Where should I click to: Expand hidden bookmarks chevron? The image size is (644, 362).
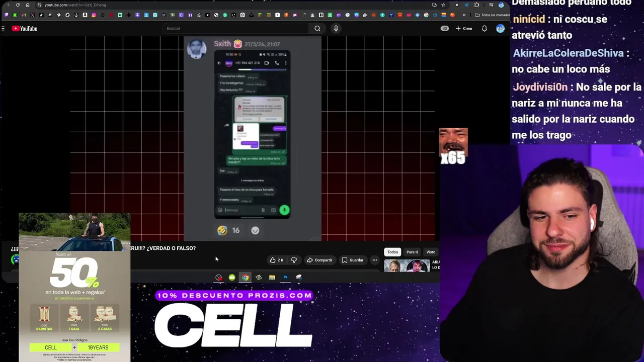coord(464,15)
